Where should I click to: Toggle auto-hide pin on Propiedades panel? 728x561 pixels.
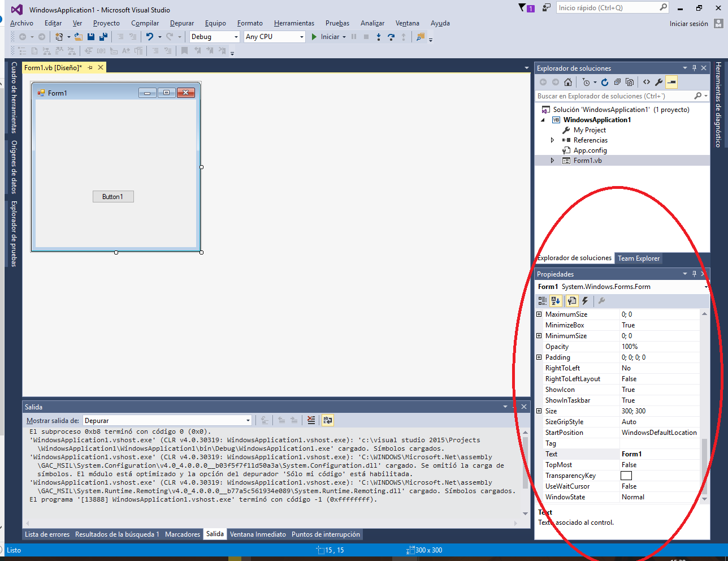tap(695, 274)
